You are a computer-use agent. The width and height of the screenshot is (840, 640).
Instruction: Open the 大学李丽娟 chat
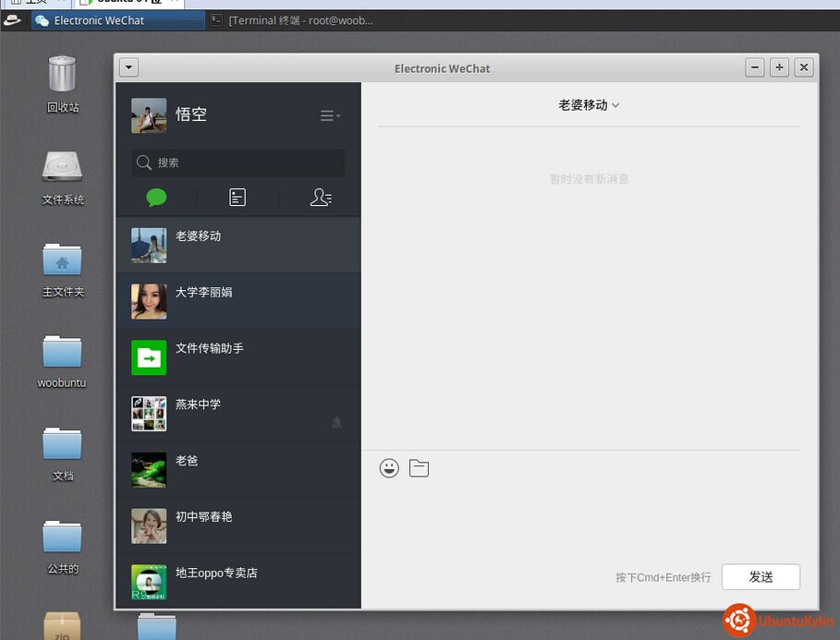(238, 301)
